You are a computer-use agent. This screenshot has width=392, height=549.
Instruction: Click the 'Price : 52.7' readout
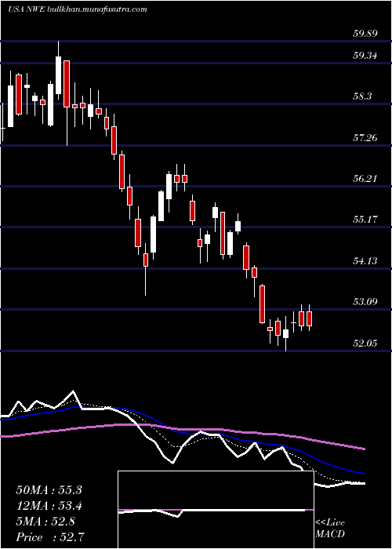[49, 536]
